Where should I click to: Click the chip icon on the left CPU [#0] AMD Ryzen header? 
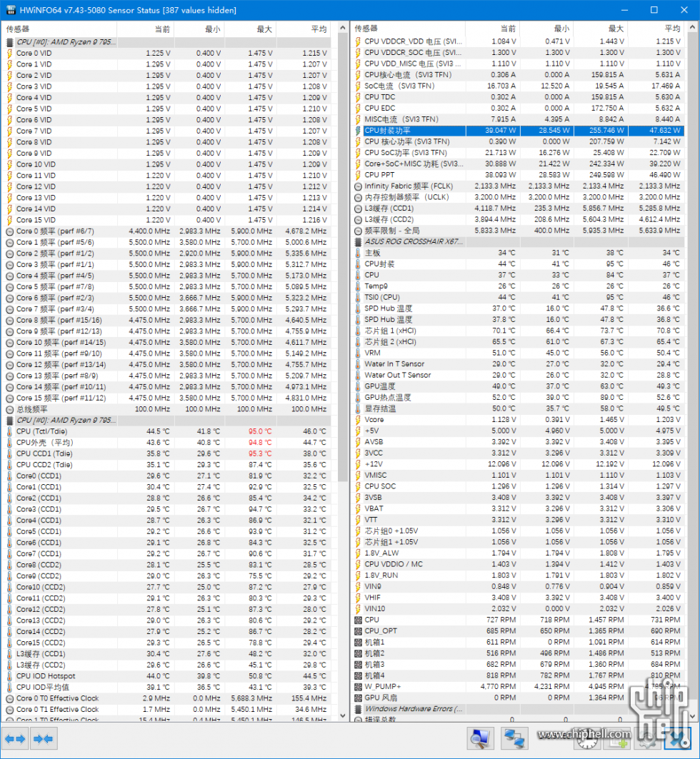point(9,42)
